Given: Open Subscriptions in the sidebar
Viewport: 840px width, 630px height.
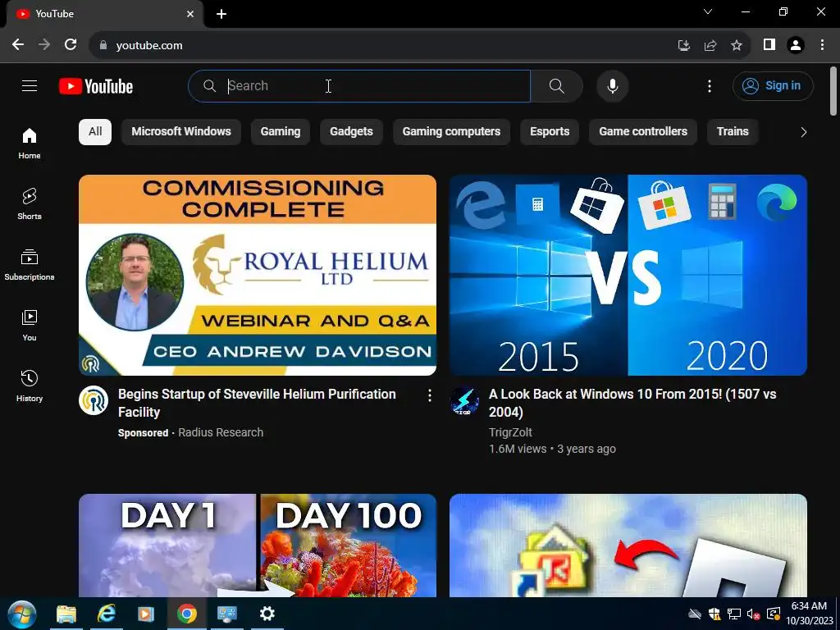Looking at the screenshot, I should (30, 265).
